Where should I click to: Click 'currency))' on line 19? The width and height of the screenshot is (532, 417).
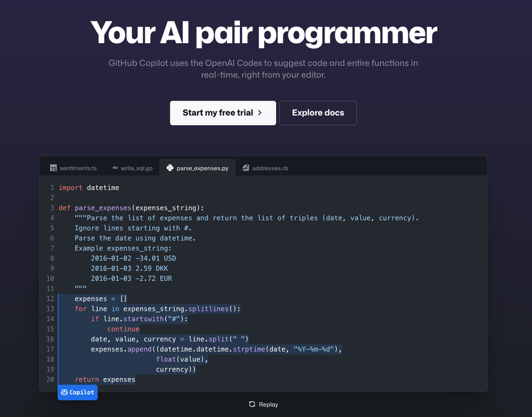click(176, 369)
